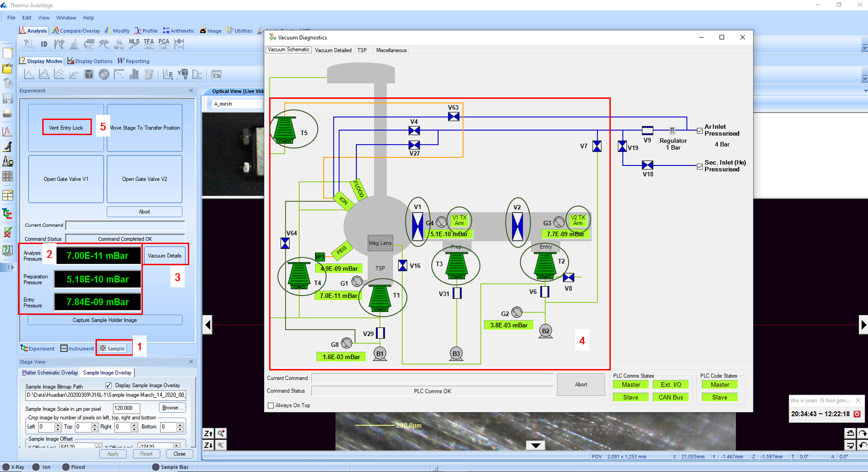Click the V63 valve symbol

pyautogui.click(x=453, y=117)
